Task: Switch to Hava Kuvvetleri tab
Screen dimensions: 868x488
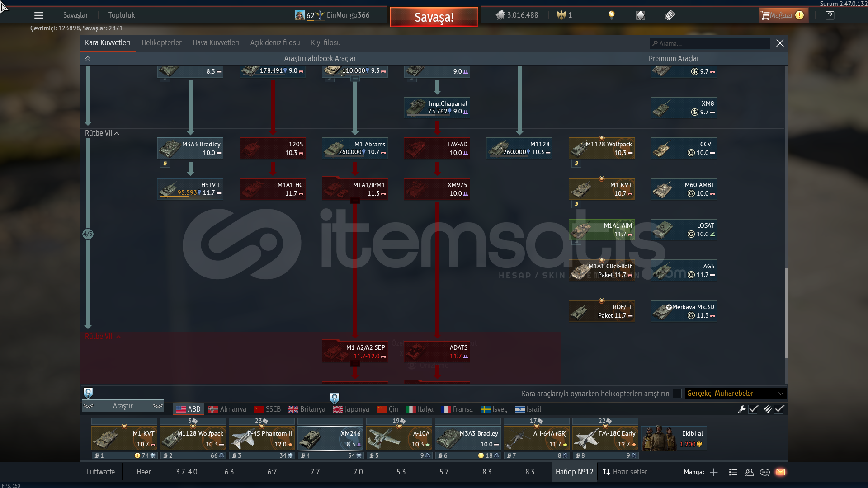Action: pos(216,42)
